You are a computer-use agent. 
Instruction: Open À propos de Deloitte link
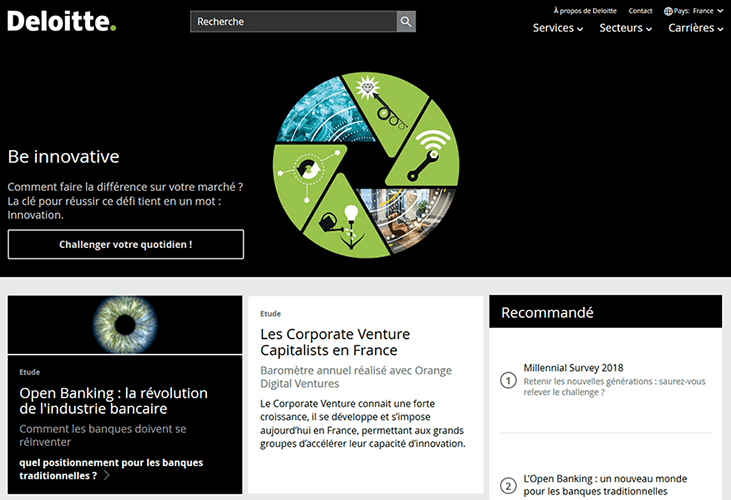pos(585,11)
